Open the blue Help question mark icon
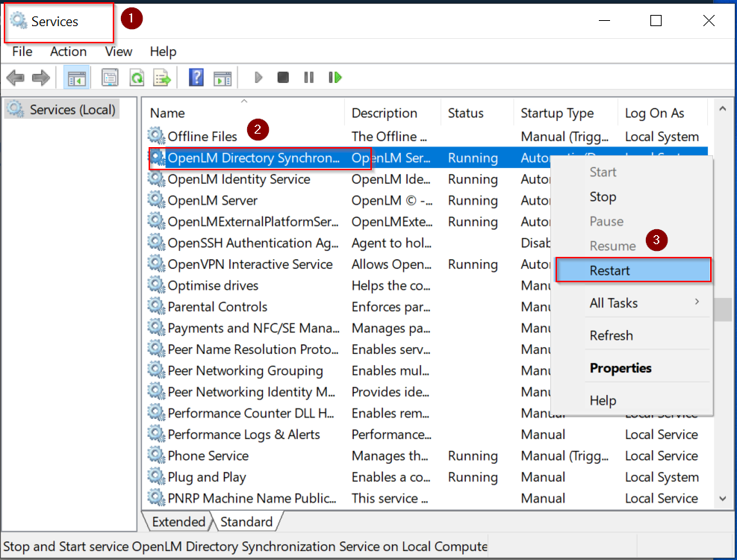 click(x=196, y=78)
